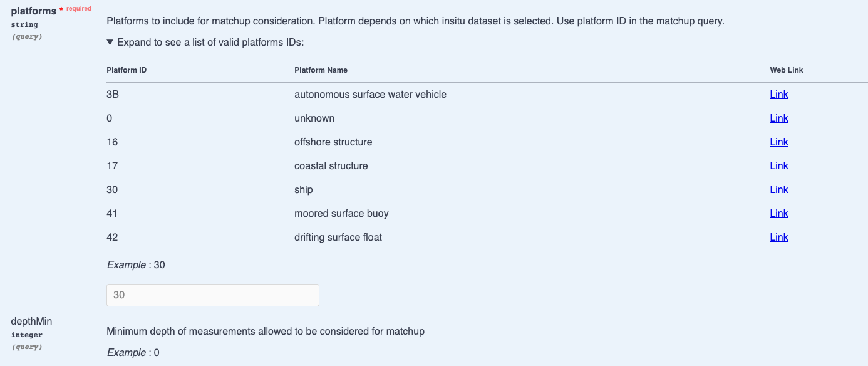The width and height of the screenshot is (868, 366).
Task: Select platform ID 41 cell
Action: point(112,214)
